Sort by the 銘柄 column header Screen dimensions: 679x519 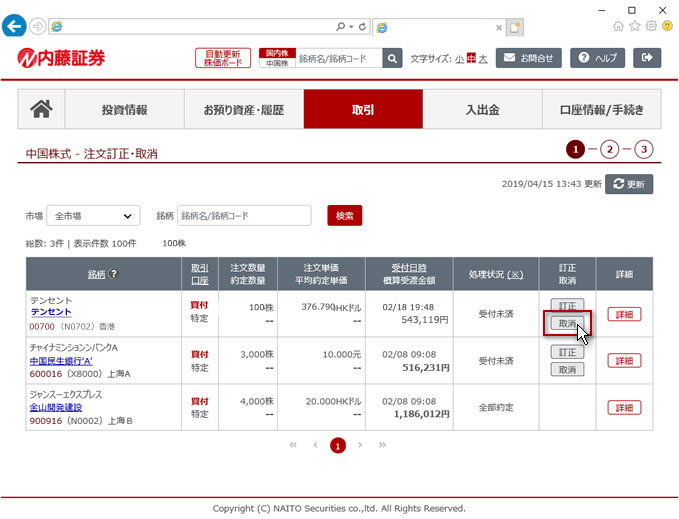pos(96,274)
